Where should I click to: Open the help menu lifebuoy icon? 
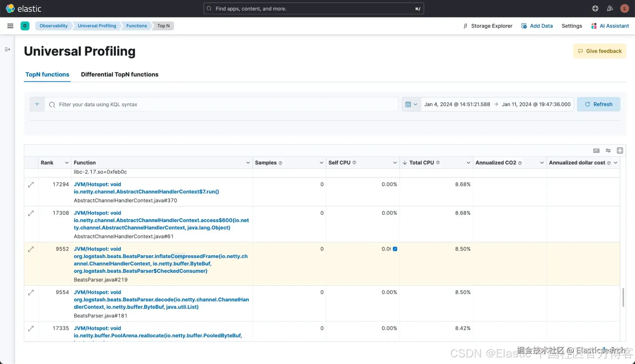(595, 9)
